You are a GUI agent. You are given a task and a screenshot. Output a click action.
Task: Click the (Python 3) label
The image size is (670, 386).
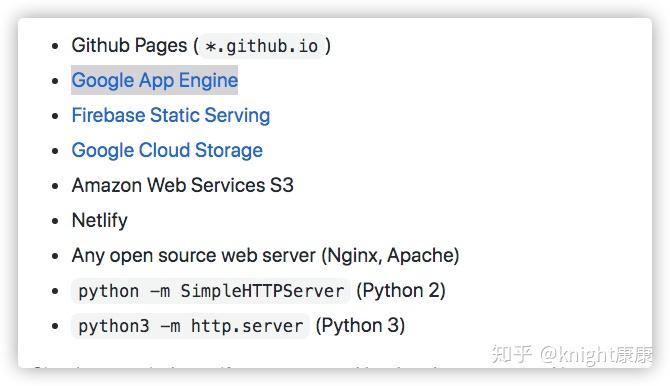point(360,326)
